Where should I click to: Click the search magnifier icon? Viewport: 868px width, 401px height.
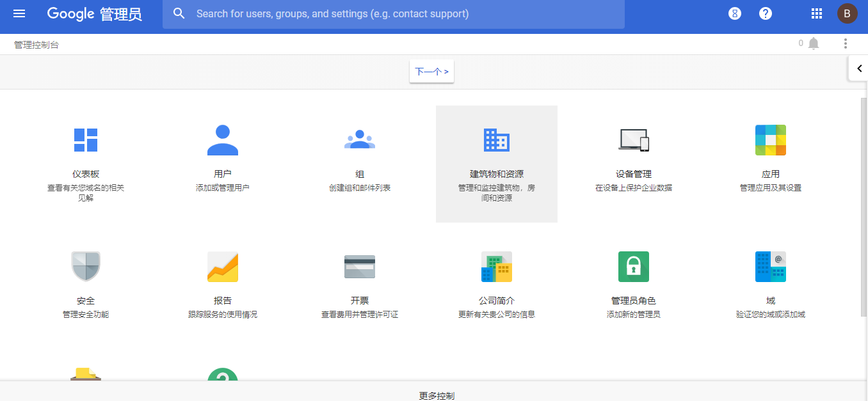179,13
